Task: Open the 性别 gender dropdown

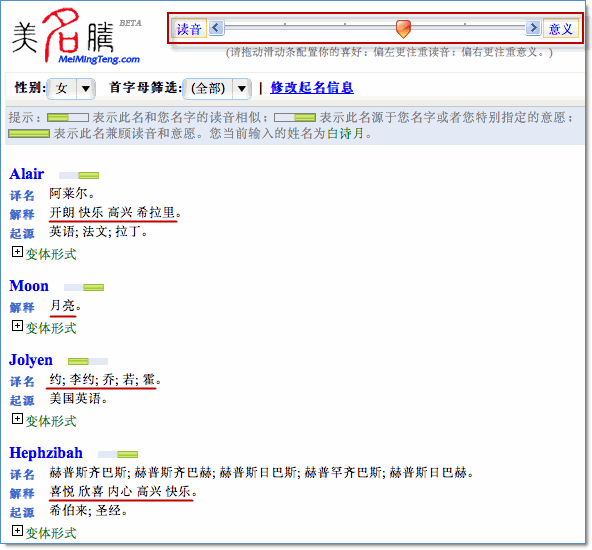Action: [x=71, y=89]
